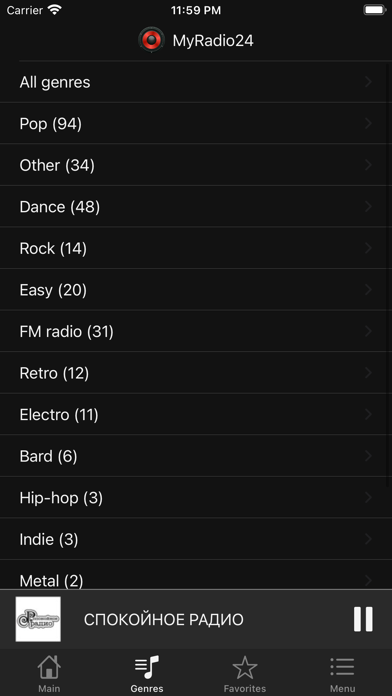Open the FM radio (31) genre
The height and width of the screenshot is (696, 392).
(x=196, y=331)
